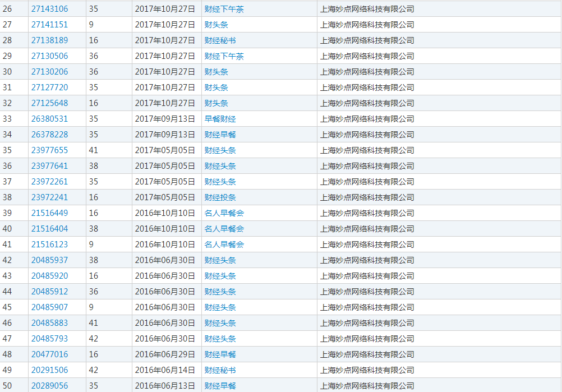
Task: Click trademark 财经早餐 in row 50
Action: [x=220, y=386]
